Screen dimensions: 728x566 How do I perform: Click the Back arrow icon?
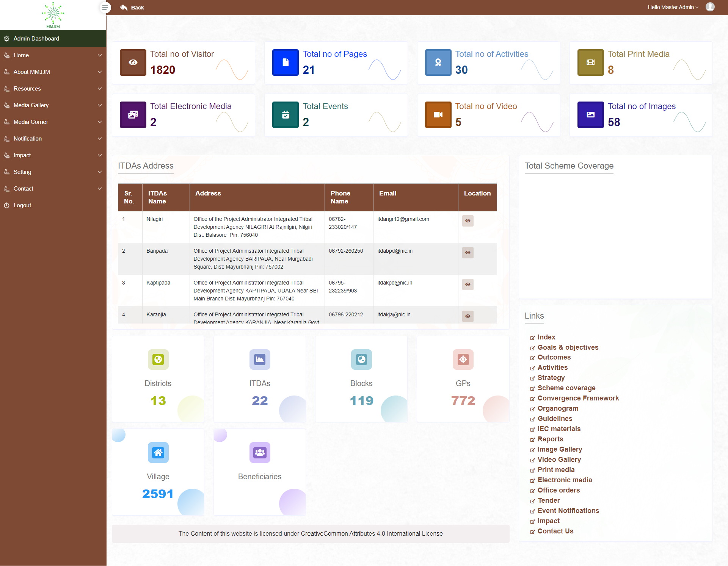[124, 8]
